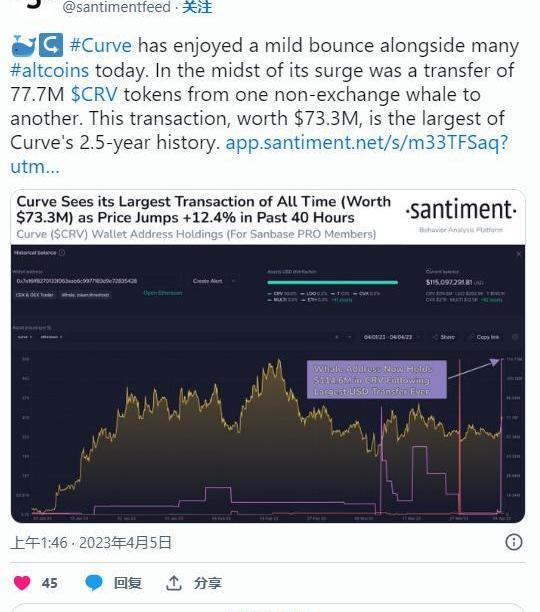
Task: Click the teal Assets USD distribution bar
Action: point(332,282)
